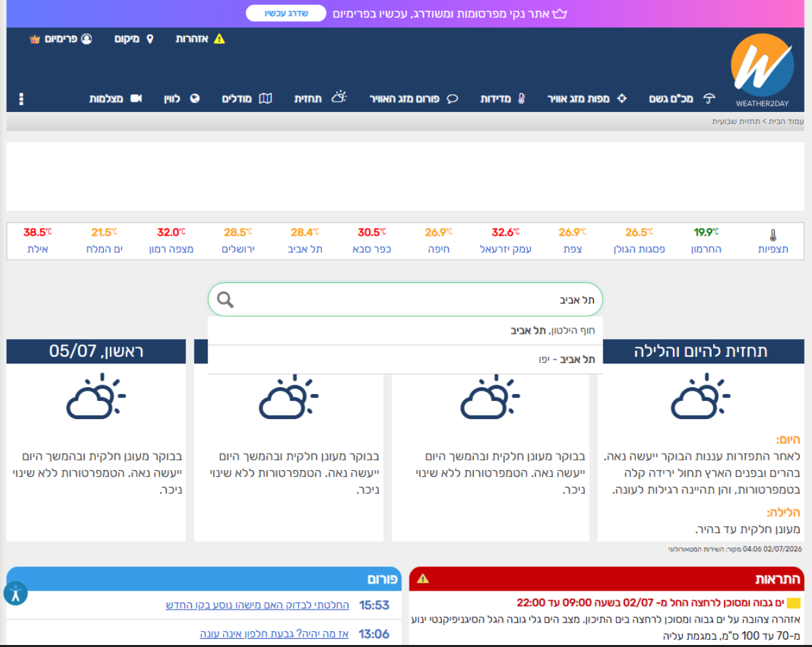Open the תחזית menu item
Image resolution: width=812 pixels, height=647 pixels.
click(x=308, y=98)
